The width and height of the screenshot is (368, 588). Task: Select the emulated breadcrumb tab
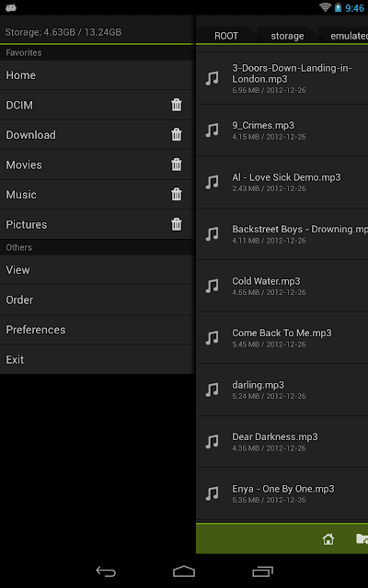(x=349, y=36)
